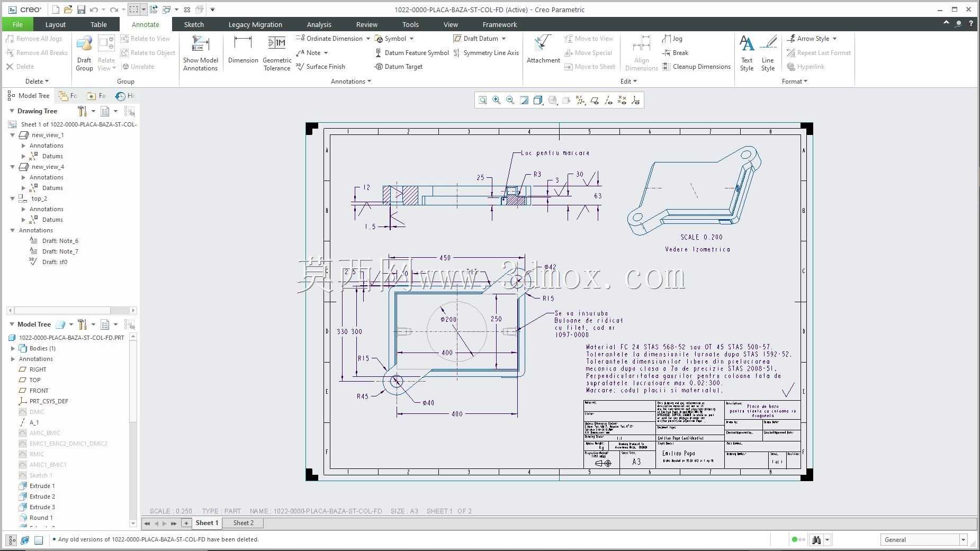Toggle coordinate system display visibility
Screen dimensions: 980x551
[x=636, y=100]
